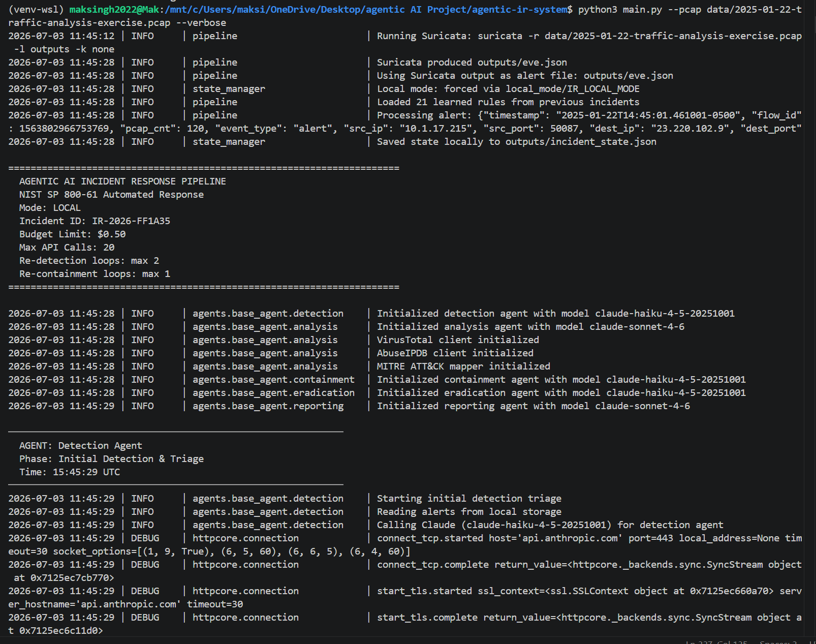Click the 'Local mode: forced via' message
Screen dimensions: 816x644
508,89
